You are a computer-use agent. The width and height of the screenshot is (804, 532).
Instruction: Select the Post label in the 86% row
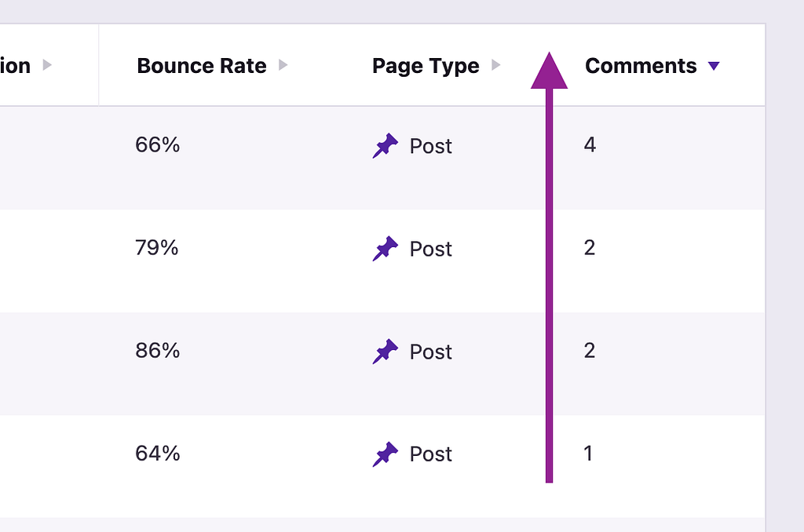point(431,352)
